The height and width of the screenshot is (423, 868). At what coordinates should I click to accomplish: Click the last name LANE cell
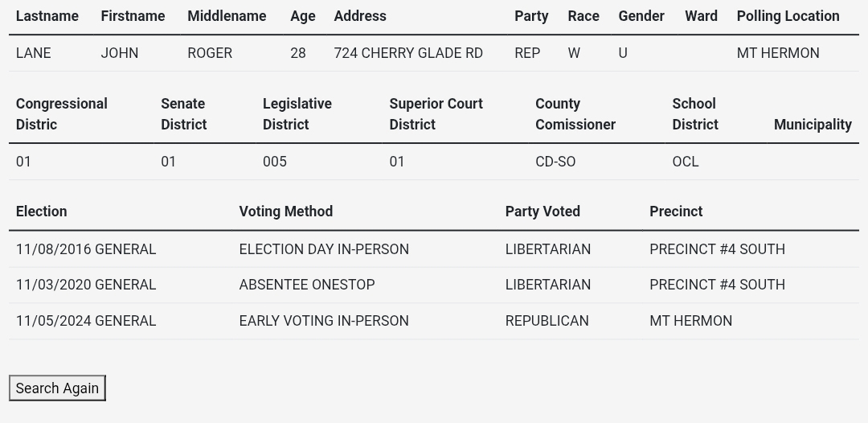34,53
